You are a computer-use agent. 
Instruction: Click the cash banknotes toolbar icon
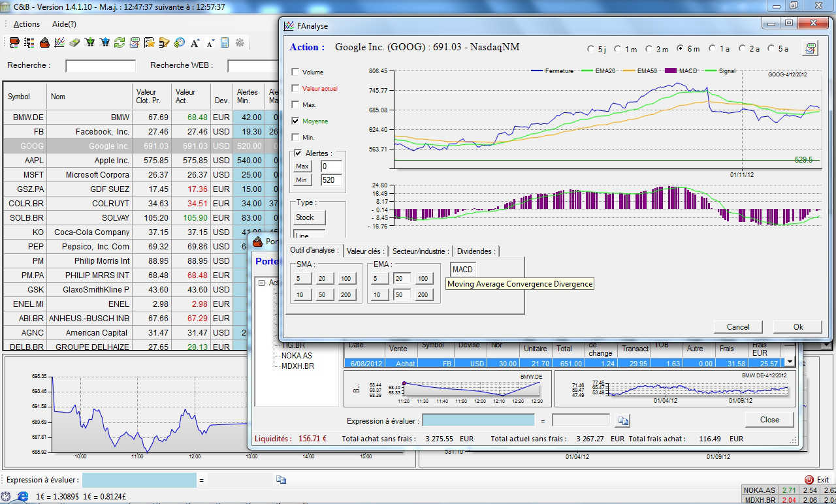(x=74, y=42)
